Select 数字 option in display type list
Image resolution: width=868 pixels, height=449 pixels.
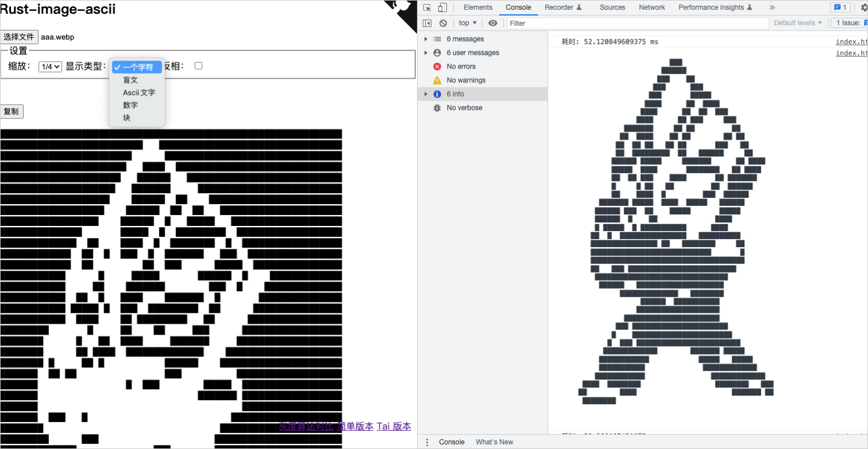[x=137, y=105]
